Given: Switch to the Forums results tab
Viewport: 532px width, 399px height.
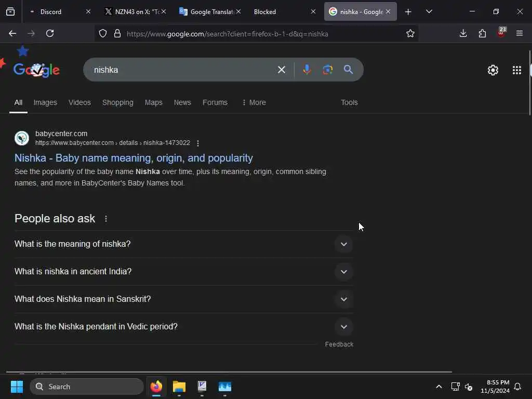Looking at the screenshot, I should coord(215,102).
